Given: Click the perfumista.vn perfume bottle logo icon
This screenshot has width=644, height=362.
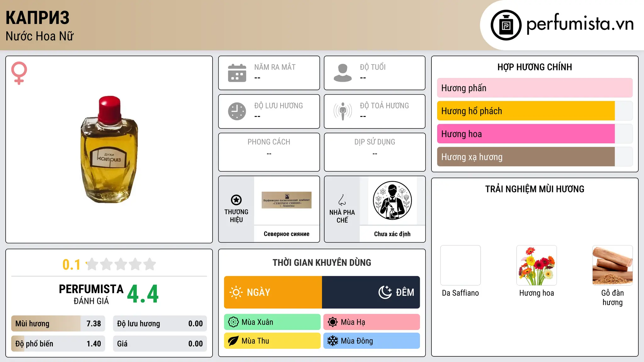Looking at the screenshot, I should (506, 25).
